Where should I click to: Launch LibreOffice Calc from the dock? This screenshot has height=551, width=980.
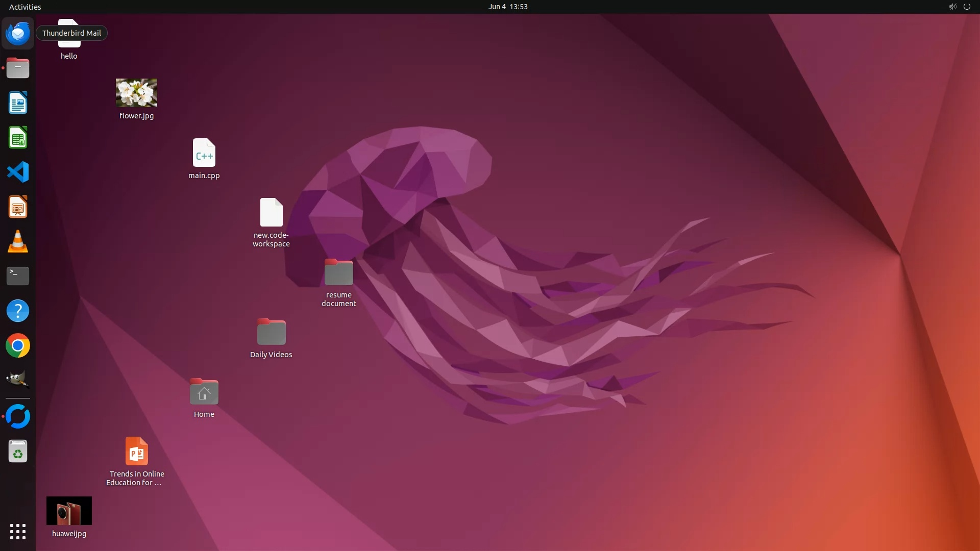18,138
